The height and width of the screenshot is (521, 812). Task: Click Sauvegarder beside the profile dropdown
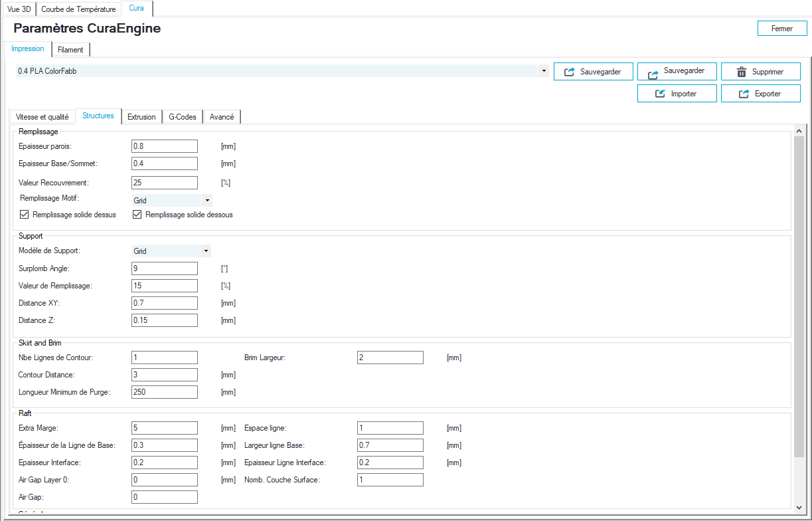tap(594, 72)
